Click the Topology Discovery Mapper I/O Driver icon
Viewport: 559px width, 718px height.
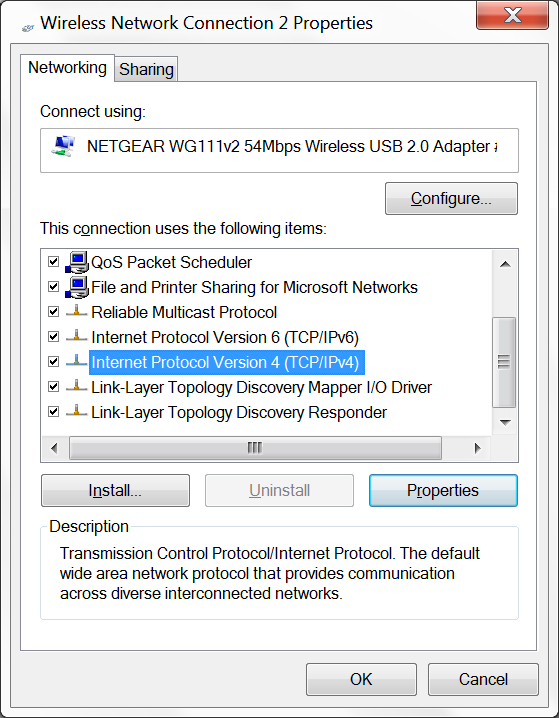[76, 387]
